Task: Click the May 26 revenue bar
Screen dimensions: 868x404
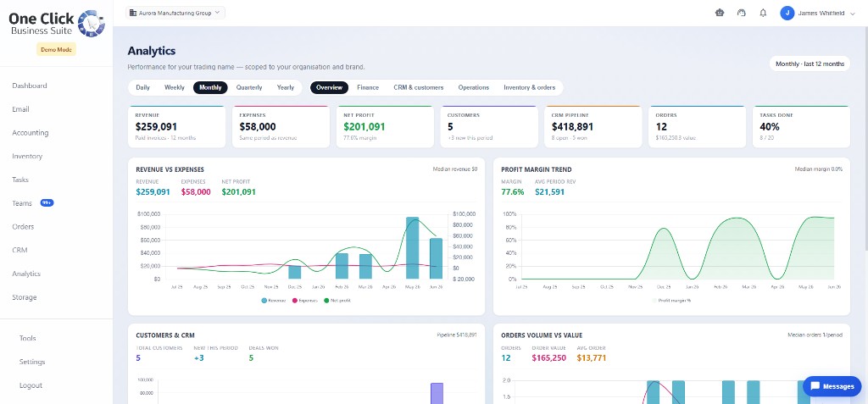Action: click(413, 248)
